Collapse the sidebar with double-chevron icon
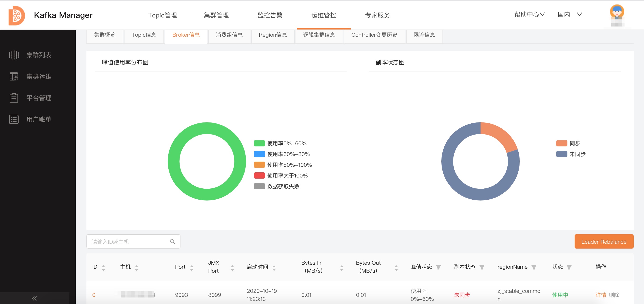The image size is (644, 304). 34,298
